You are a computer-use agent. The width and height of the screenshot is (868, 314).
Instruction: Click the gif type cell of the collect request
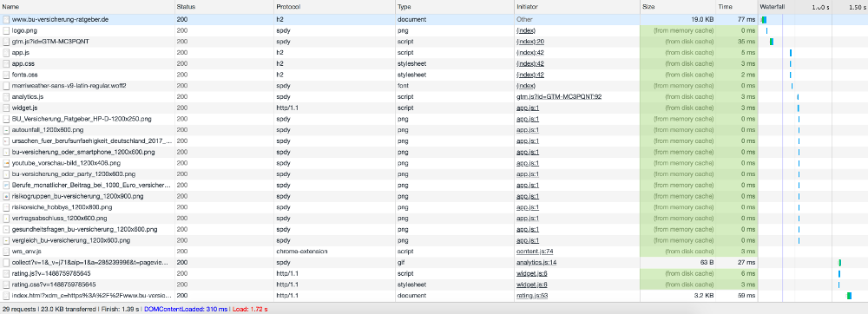[401, 263]
